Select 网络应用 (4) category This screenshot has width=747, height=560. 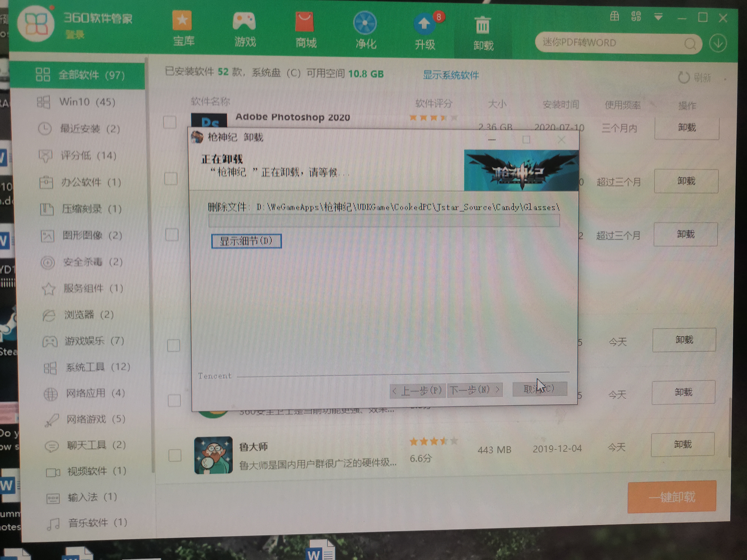coord(84,393)
